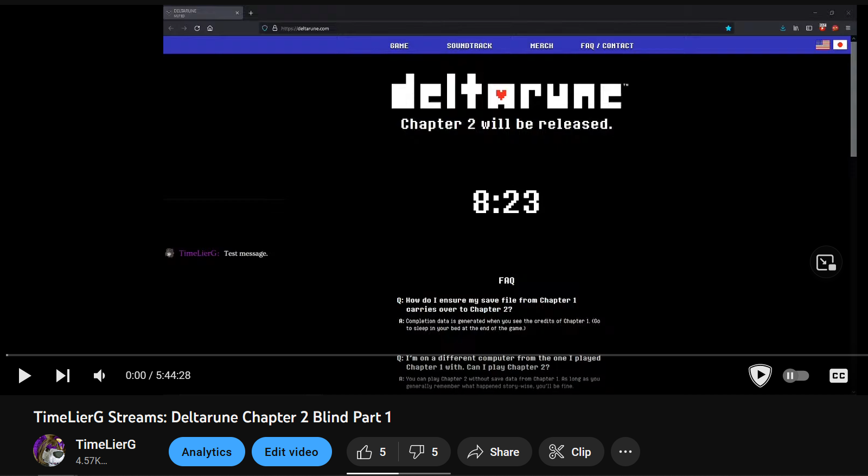Open the more actions ellipsis menu
Viewport: 868px width, 476px height.
coord(625,452)
